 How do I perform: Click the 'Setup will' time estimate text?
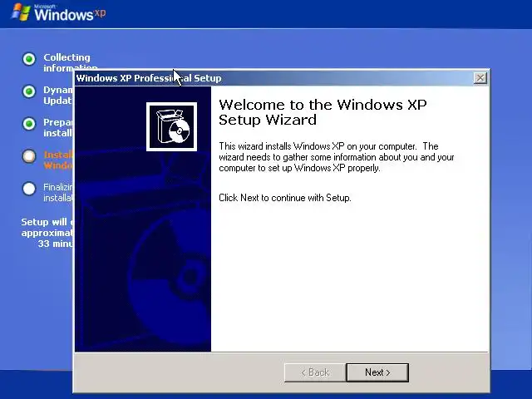47,233
